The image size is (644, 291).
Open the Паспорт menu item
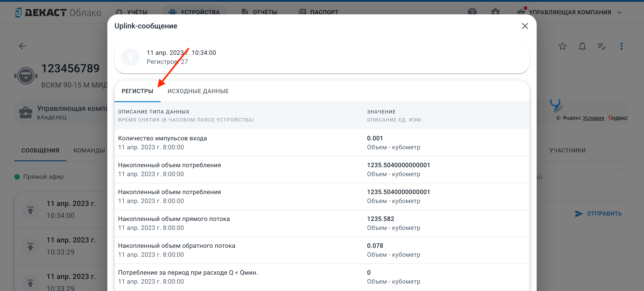point(318,12)
